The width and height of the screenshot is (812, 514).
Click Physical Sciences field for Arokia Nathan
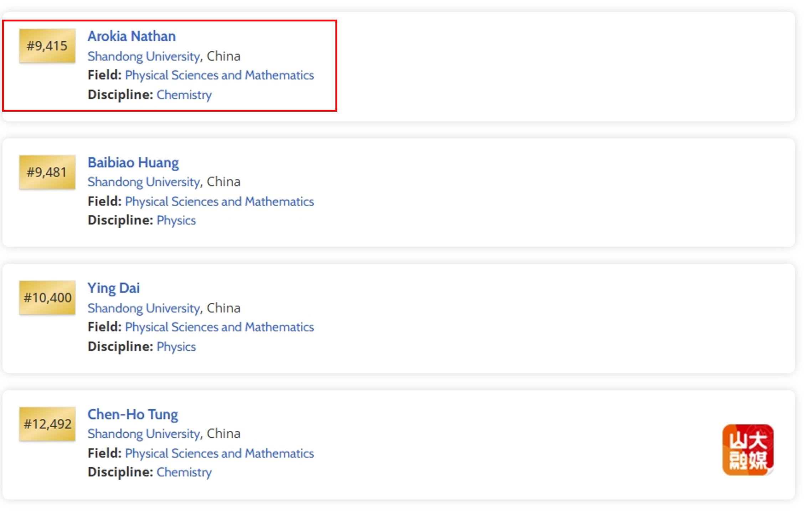tap(219, 75)
